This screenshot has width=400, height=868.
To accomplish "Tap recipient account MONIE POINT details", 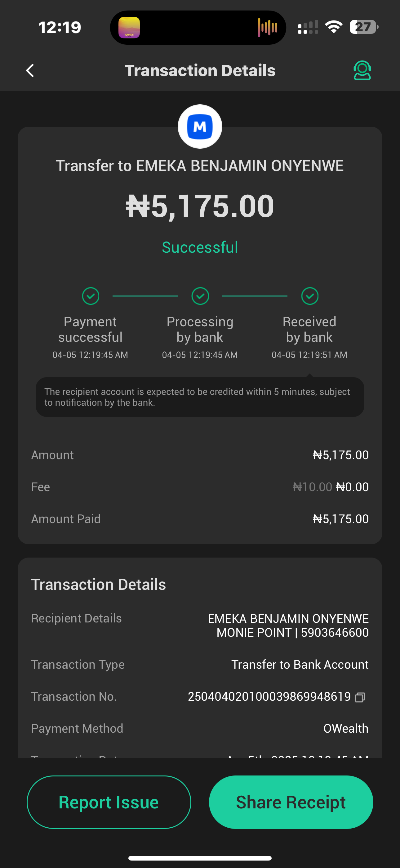I will (x=292, y=632).
